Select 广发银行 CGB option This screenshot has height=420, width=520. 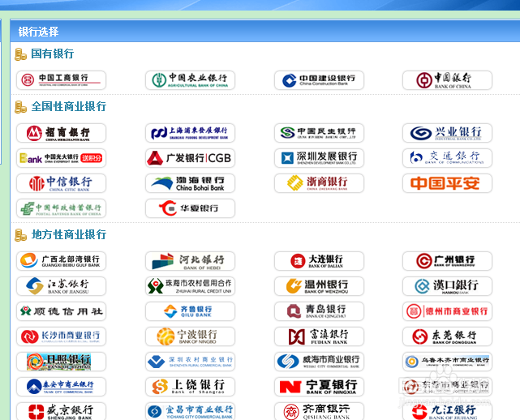[x=190, y=158]
